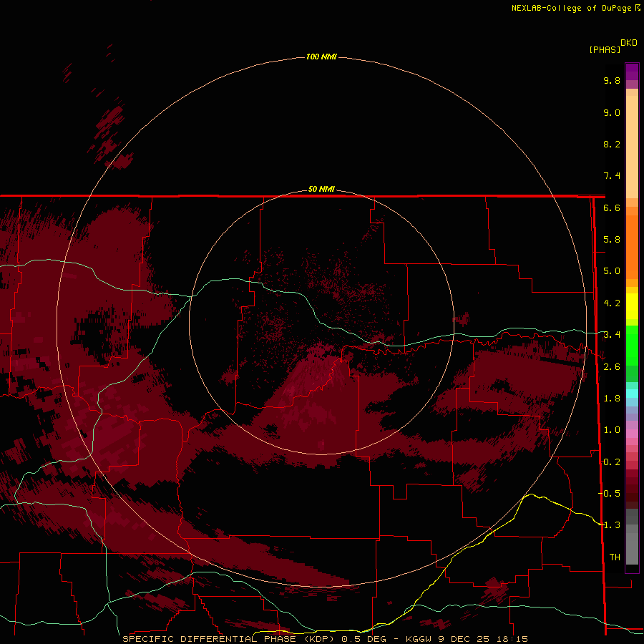Click the 6.6 legend value
The image size is (644, 644).
pyautogui.click(x=612, y=208)
